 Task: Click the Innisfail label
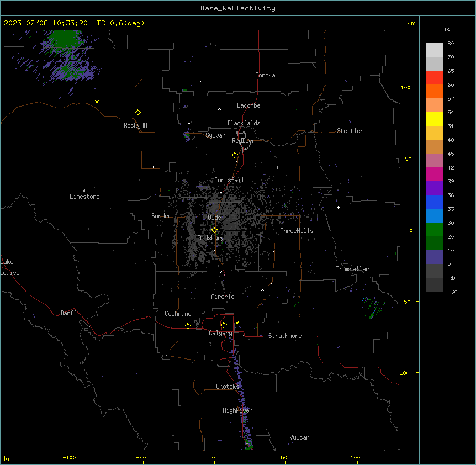coord(229,180)
